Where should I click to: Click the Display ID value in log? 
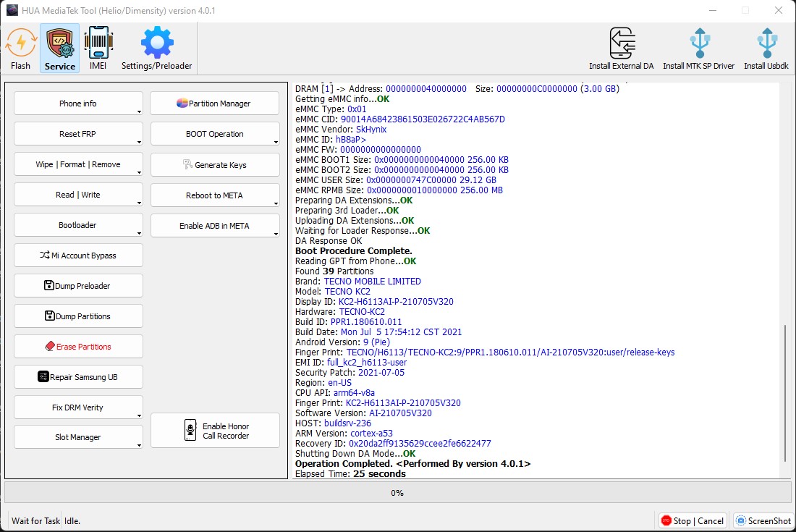396,302
